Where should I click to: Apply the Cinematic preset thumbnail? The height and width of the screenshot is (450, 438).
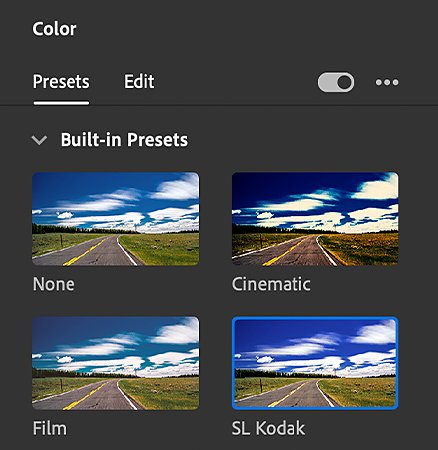315,219
